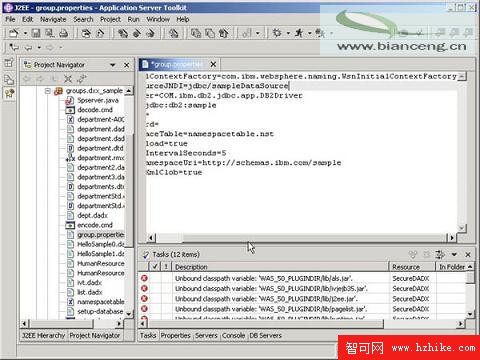Select encode.cmd in the tree

(95, 225)
